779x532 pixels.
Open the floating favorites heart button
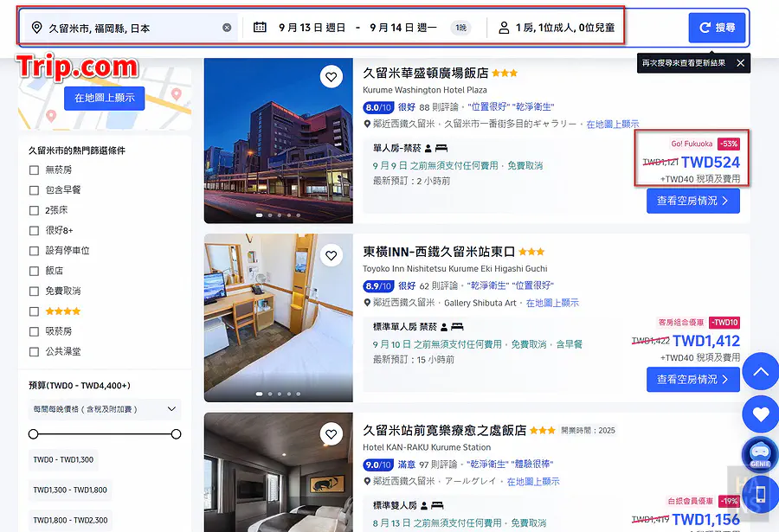761,413
